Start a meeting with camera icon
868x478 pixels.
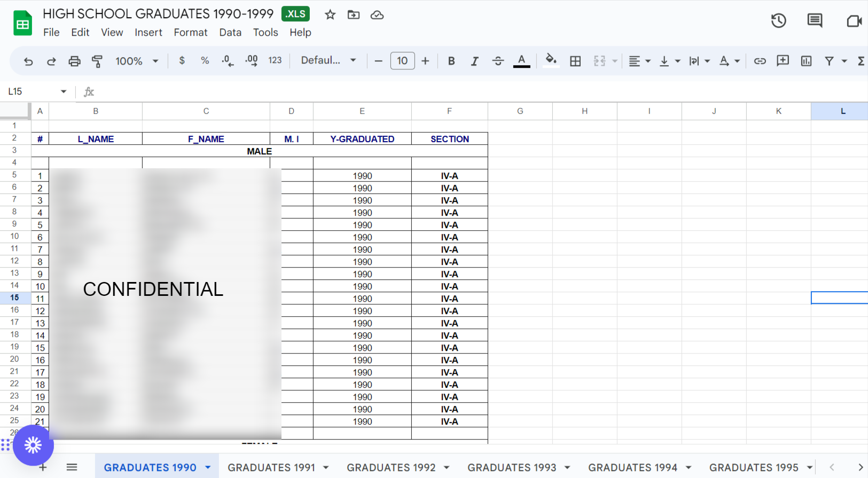pos(854,21)
